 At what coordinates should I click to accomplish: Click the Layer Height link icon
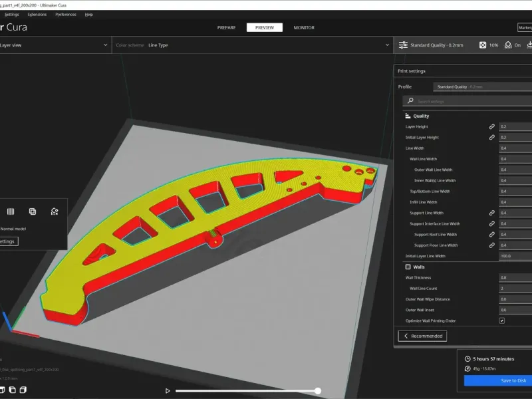point(491,126)
